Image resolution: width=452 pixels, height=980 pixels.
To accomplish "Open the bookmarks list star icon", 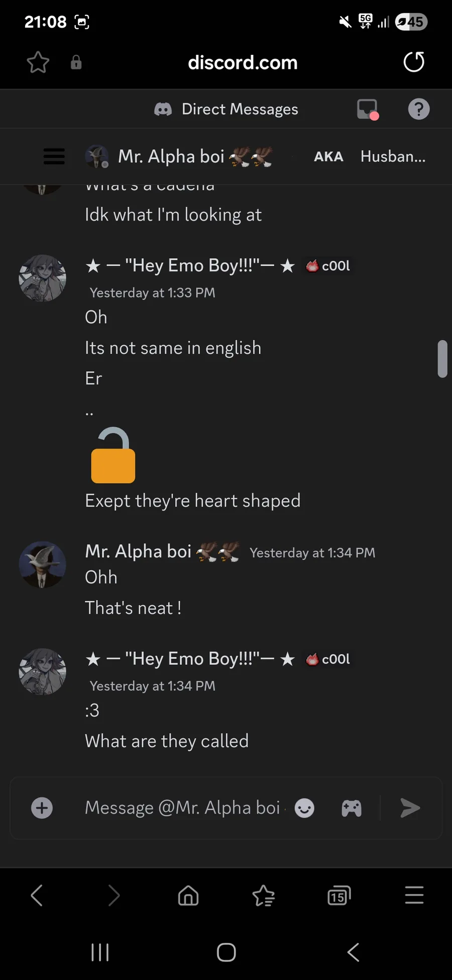I will 264,896.
